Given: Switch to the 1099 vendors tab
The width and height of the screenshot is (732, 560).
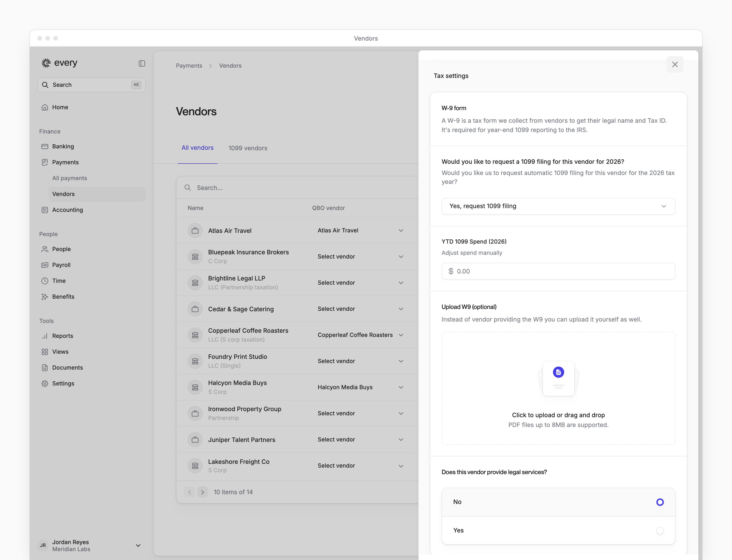Looking at the screenshot, I should [248, 148].
